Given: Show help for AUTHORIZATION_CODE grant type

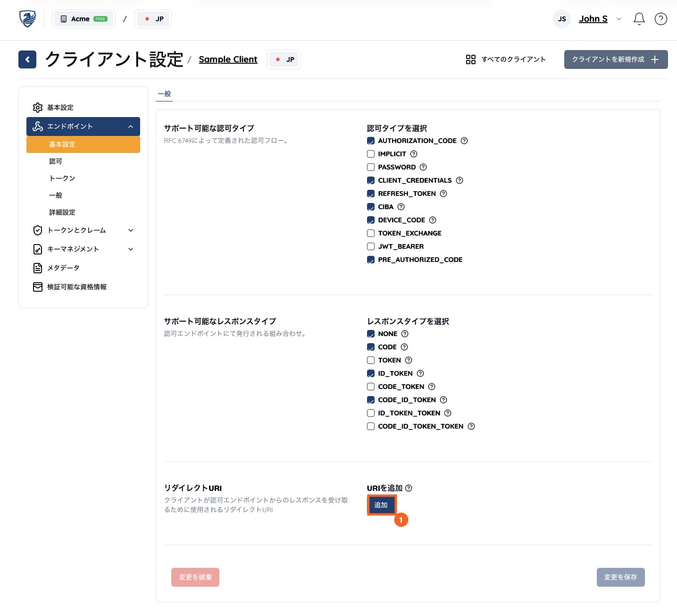Looking at the screenshot, I should (464, 141).
